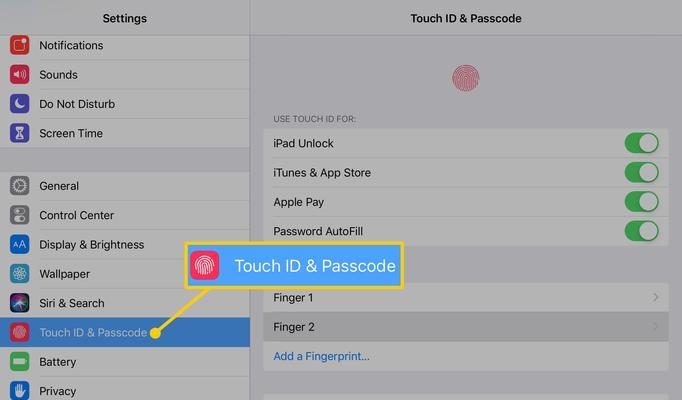Open Screen Time hourglass icon

click(x=20, y=133)
